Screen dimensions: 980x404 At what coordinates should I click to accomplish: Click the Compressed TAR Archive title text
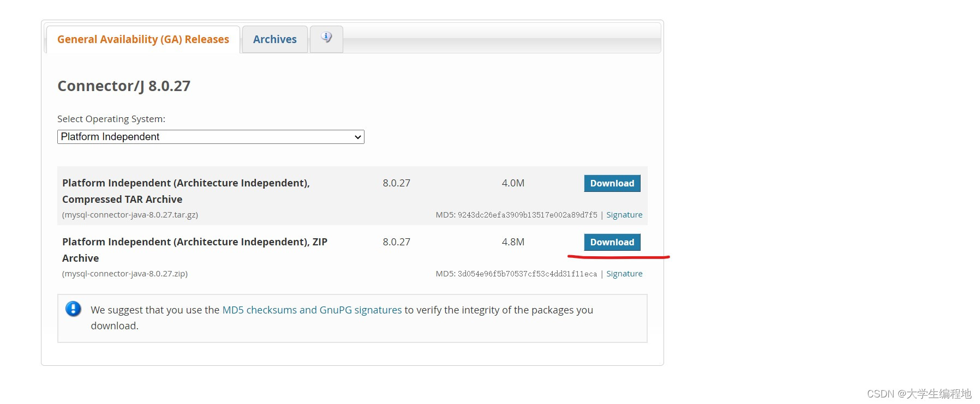tap(186, 191)
